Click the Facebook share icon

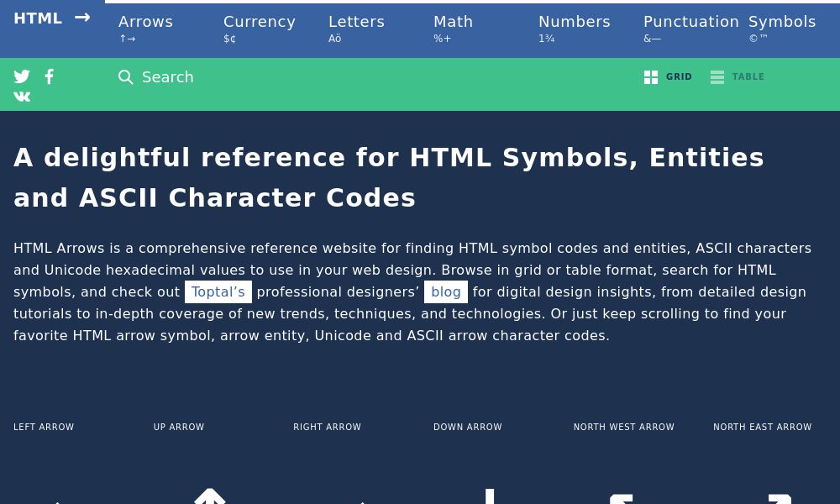click(49, 76)
